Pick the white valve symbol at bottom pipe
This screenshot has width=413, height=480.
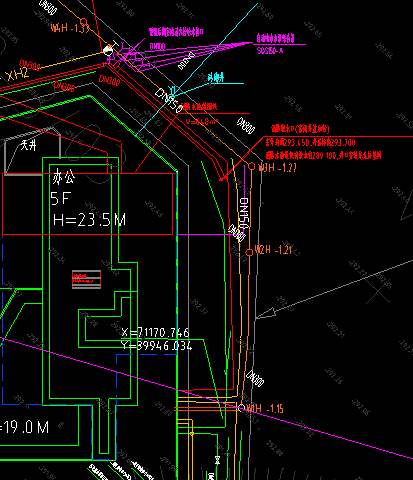click(217, 460)
